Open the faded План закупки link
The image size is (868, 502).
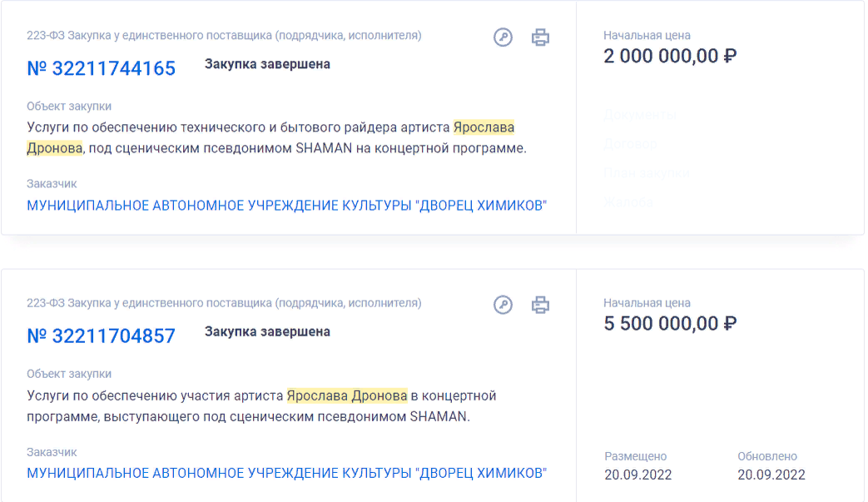(x=647, y=173)
